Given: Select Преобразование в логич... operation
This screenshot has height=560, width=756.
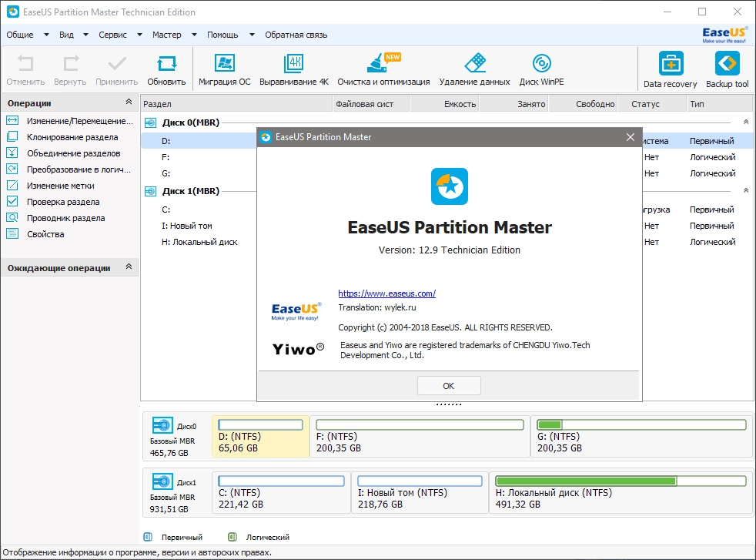Looking at the screenshot, I should (69, 169).
